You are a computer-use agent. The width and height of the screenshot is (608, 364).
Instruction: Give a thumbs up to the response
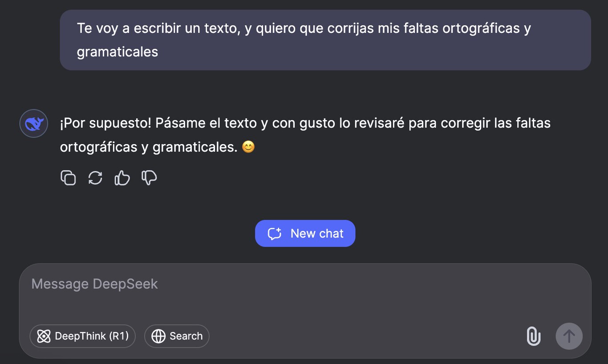(x=122, y=178)
